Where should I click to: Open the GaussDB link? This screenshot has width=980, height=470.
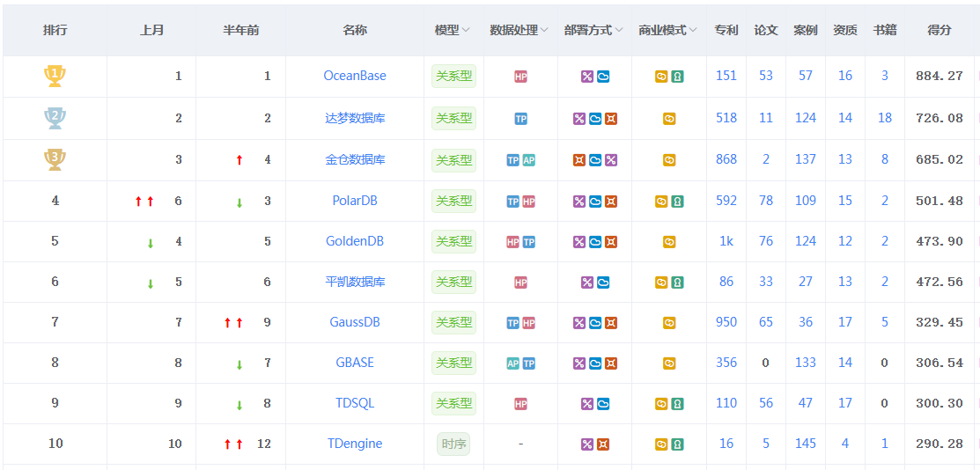click(x=355, y=322)
